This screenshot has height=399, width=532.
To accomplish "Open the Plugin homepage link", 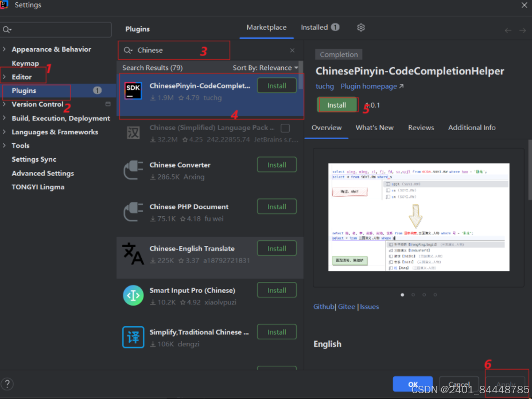I will click(x=372, y=87).
